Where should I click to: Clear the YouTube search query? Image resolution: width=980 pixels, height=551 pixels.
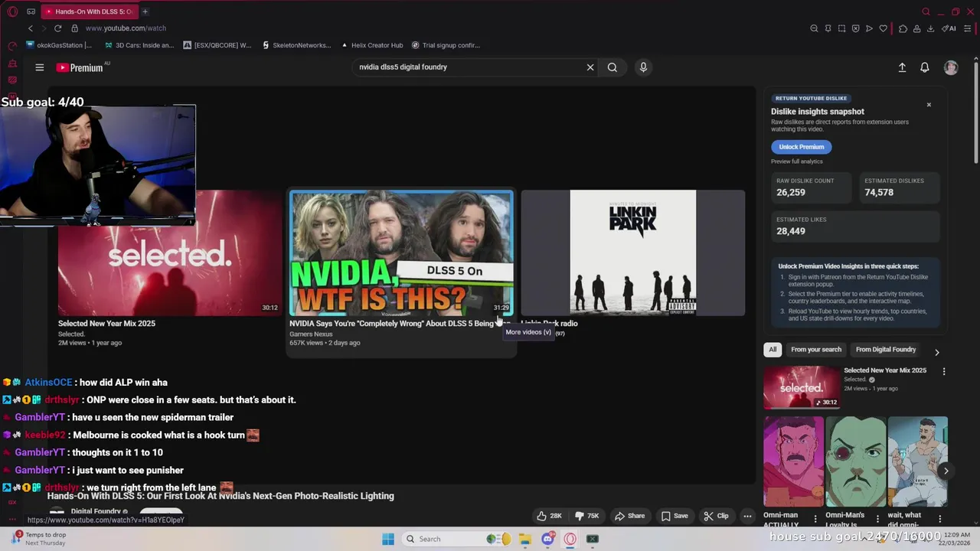pyautogui.click(x=590, y=67)
